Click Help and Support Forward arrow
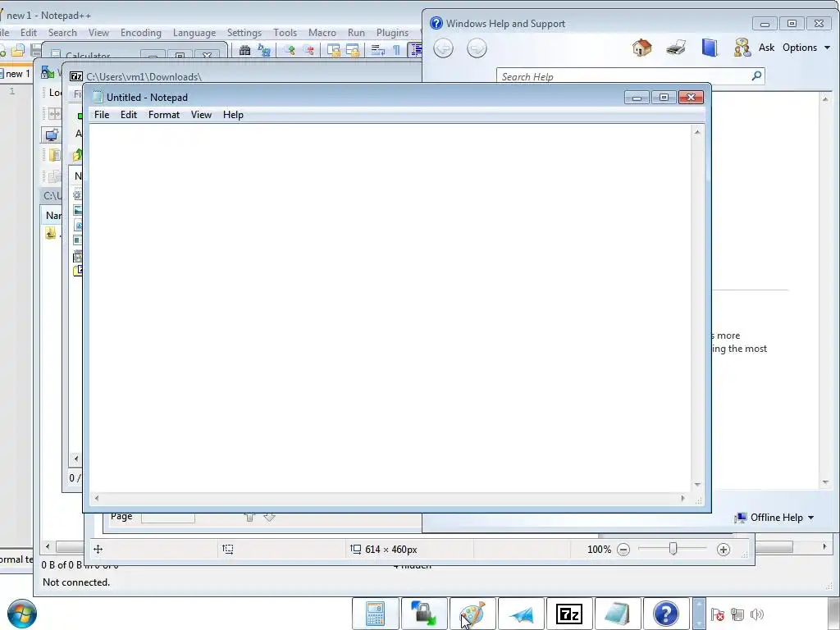This screenshot has width=840, height=630. (x=477, y=48)
